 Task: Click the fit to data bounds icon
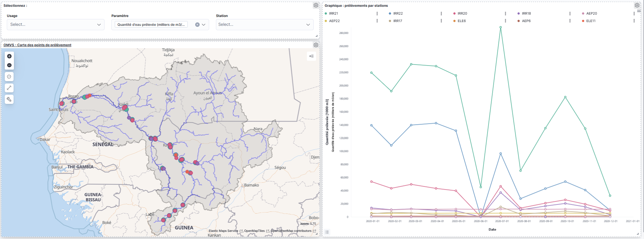coord(10,77)
